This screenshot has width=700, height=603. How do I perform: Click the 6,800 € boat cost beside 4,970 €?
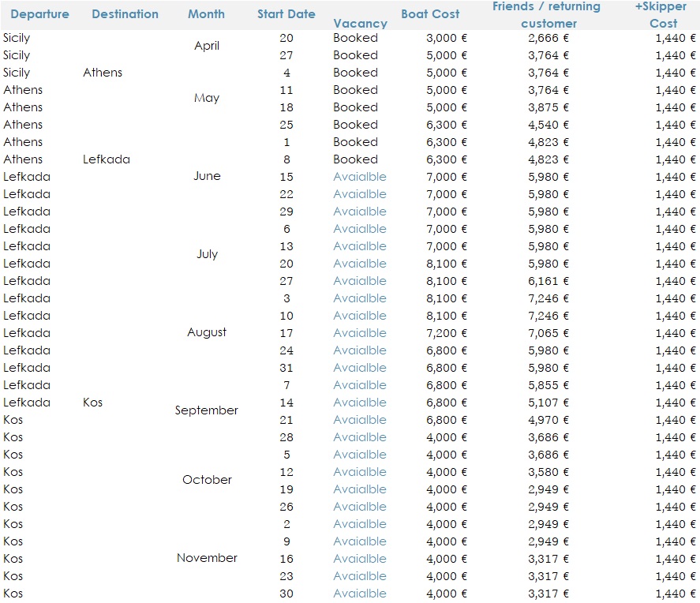pos(447,420)
